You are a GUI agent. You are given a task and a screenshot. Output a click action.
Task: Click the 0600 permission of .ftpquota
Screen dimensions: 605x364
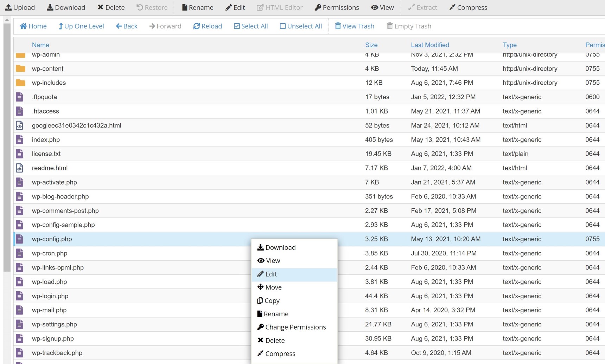[592, 97]
